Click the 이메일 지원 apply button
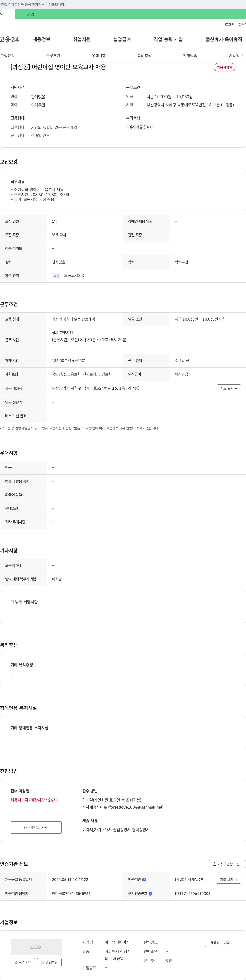 (36, 827)
